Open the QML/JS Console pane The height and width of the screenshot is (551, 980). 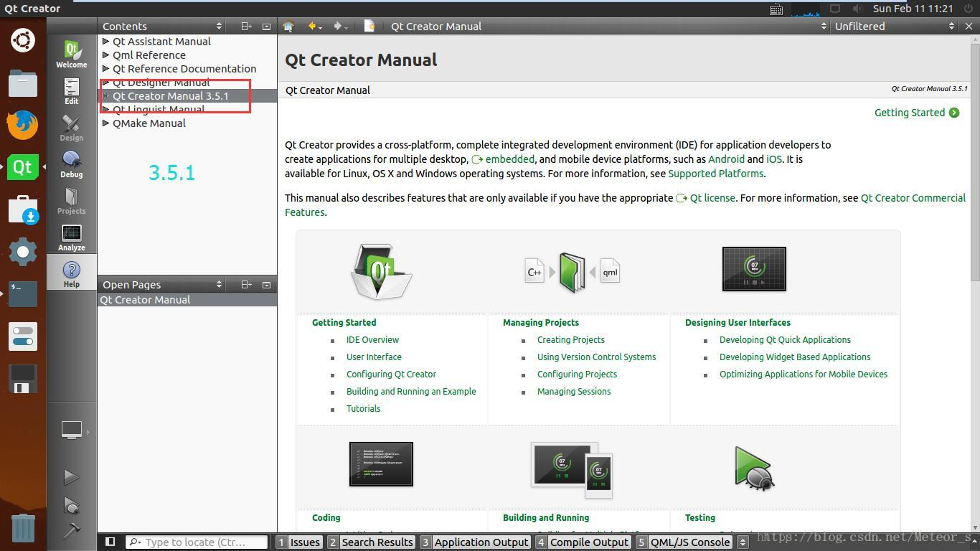coord(684,542)
